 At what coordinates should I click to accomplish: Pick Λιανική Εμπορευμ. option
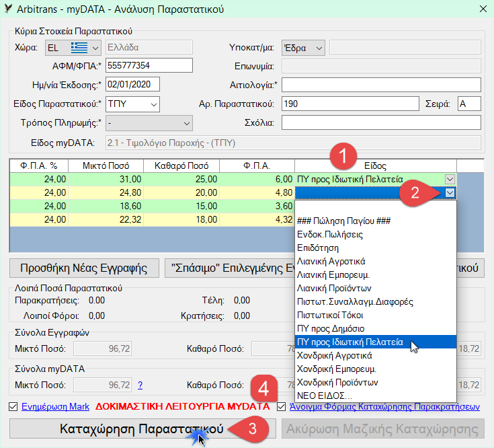tap(376, 275)
